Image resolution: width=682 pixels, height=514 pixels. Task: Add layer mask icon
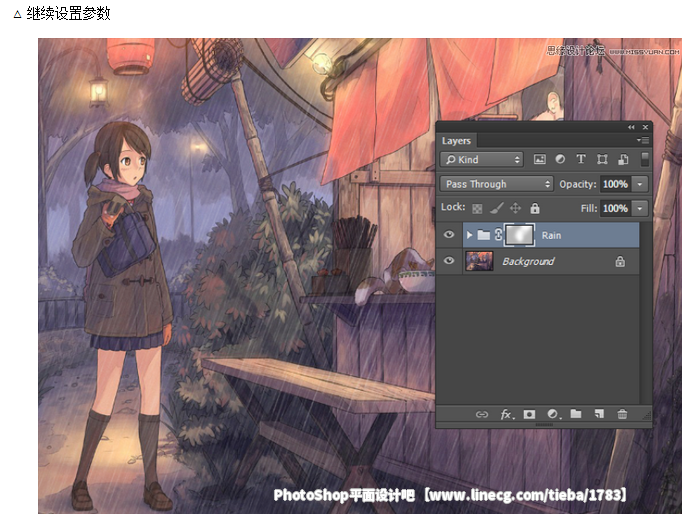point(529,414)
